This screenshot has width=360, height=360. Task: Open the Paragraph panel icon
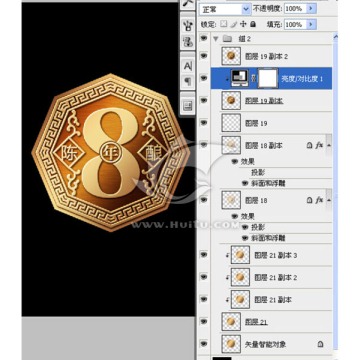tap(188, 81)
